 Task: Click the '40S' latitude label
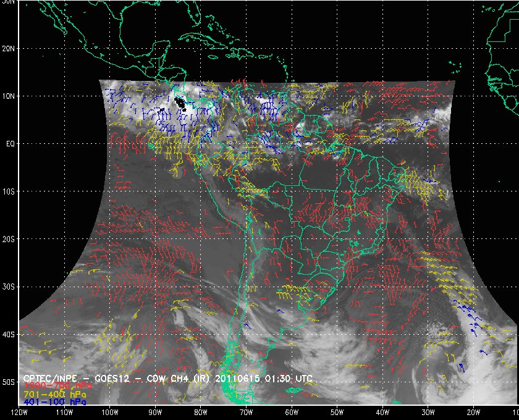(9, 334)
